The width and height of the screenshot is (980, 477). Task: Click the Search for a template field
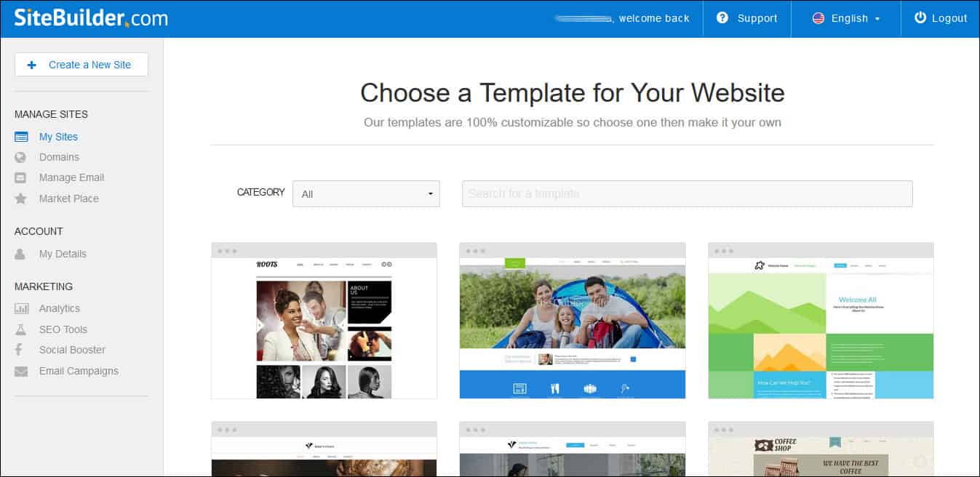point(687,193)
